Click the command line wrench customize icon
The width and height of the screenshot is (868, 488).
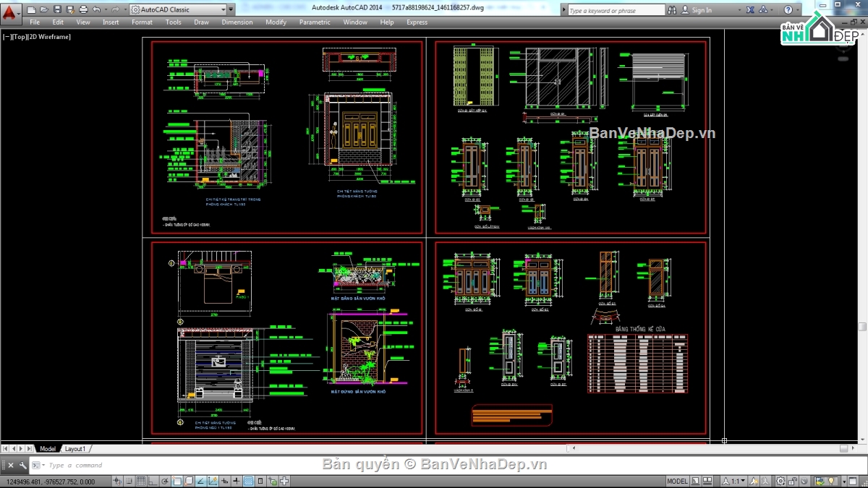click(x=22, y=466)
